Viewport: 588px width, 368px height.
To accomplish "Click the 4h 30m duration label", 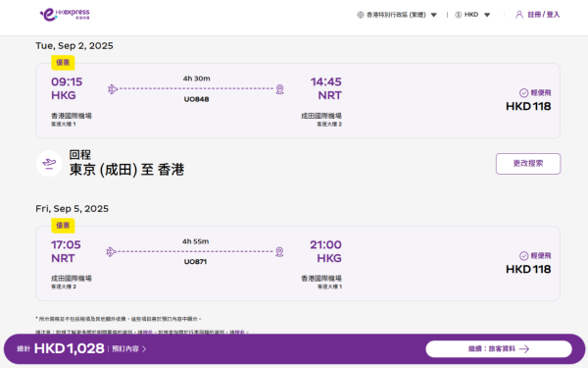I will coord(197,79).
